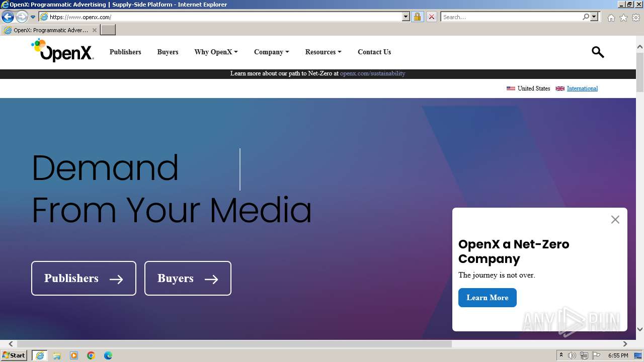Click the network tray icon
The height and width of the screenshot is (362, 644).
pyautogui.click(x=584, y=355)
